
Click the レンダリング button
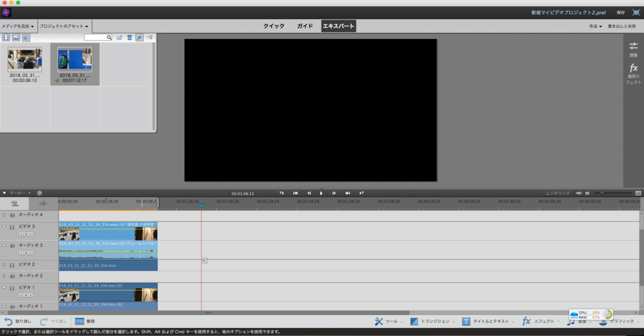click(x=558, y=193)
